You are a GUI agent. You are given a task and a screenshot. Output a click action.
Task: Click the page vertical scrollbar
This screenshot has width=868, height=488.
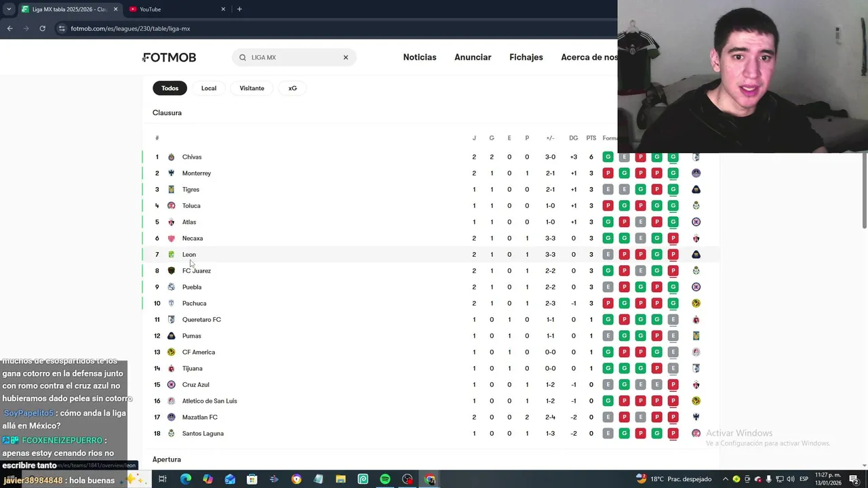tap(864, 191)
